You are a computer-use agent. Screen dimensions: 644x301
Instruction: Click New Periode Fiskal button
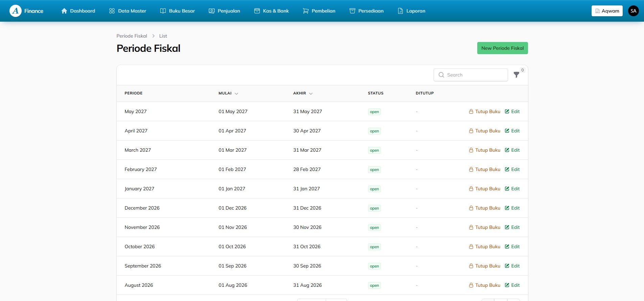pyautogui.click(x=502, y=48)
